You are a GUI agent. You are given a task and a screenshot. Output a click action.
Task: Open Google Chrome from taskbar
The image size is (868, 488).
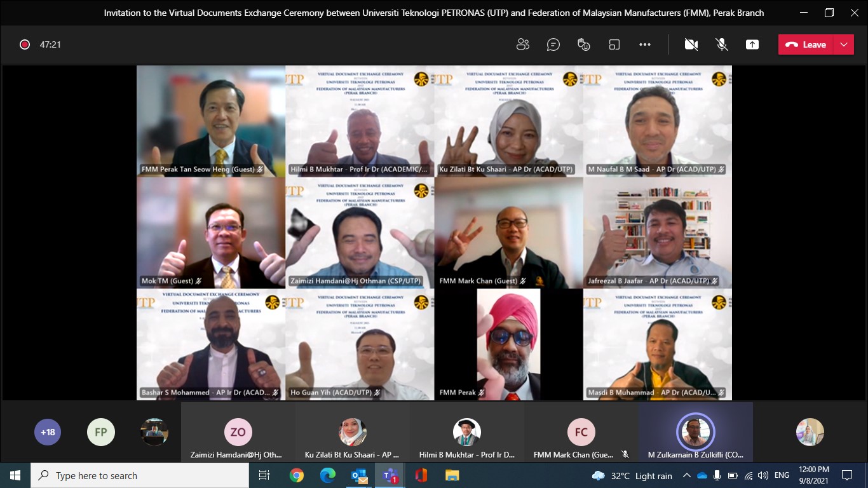tap(296, 475)
